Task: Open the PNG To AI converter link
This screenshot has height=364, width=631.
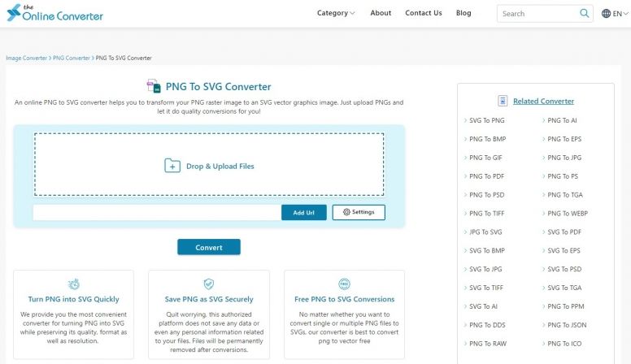Action: pos(562,120)
